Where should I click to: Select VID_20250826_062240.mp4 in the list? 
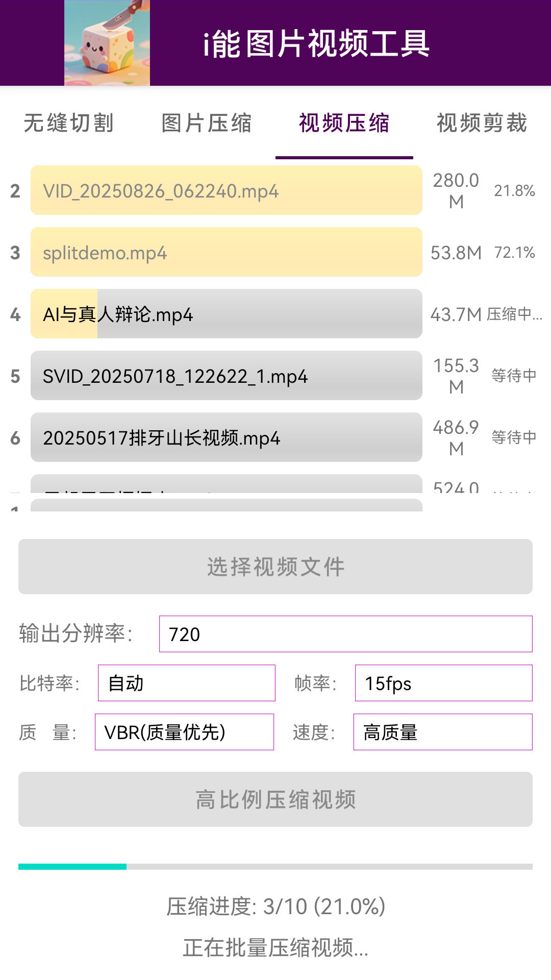click(226, 191)
